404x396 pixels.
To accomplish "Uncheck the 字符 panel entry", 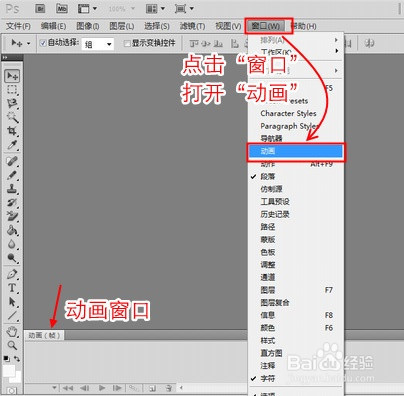I will (296, 379).
